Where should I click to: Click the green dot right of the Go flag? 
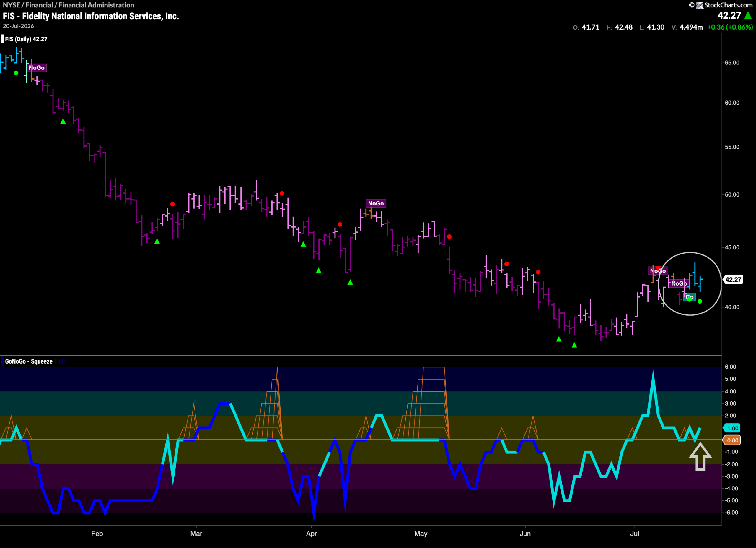pos(700,301)
